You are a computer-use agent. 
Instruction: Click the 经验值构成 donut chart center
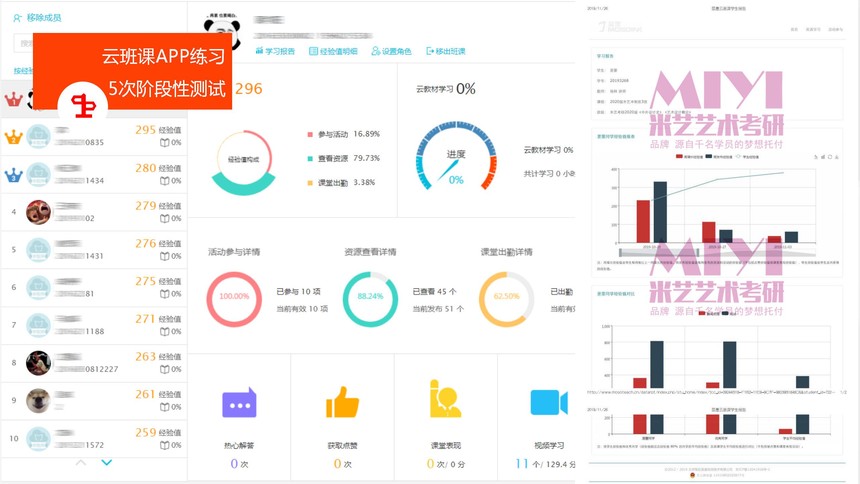point(244,160)
